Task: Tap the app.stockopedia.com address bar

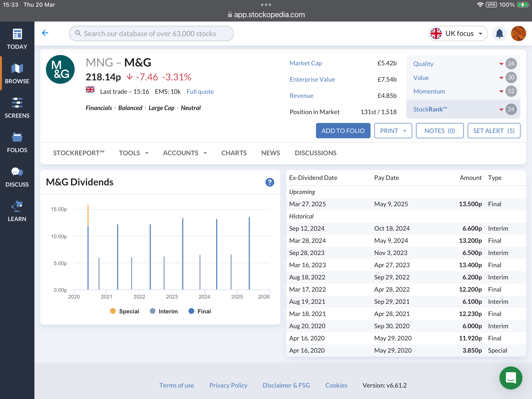Action: coord(266,15)
